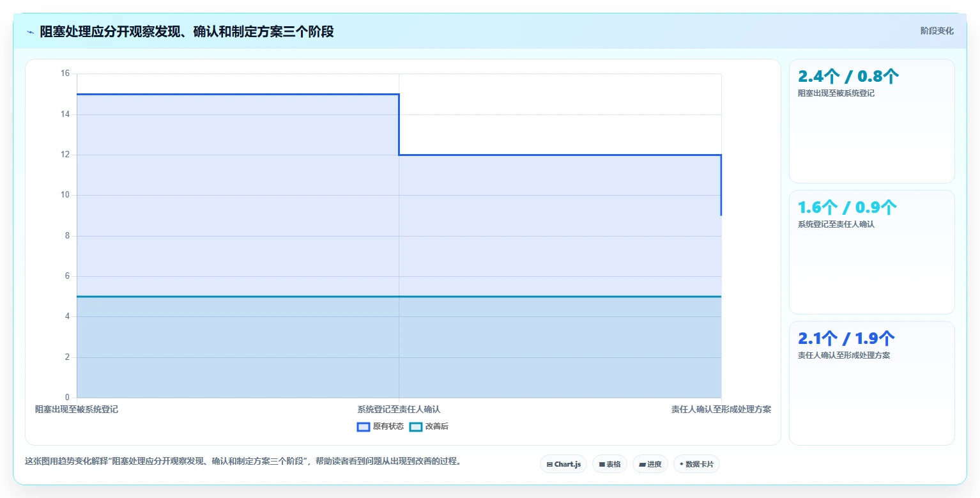980x498 pixels.
Task: Click the chart title heading text
Action: pos(187,31)
